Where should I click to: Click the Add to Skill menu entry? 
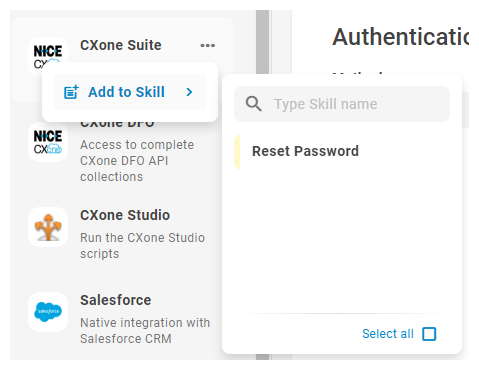pos(130,92)
